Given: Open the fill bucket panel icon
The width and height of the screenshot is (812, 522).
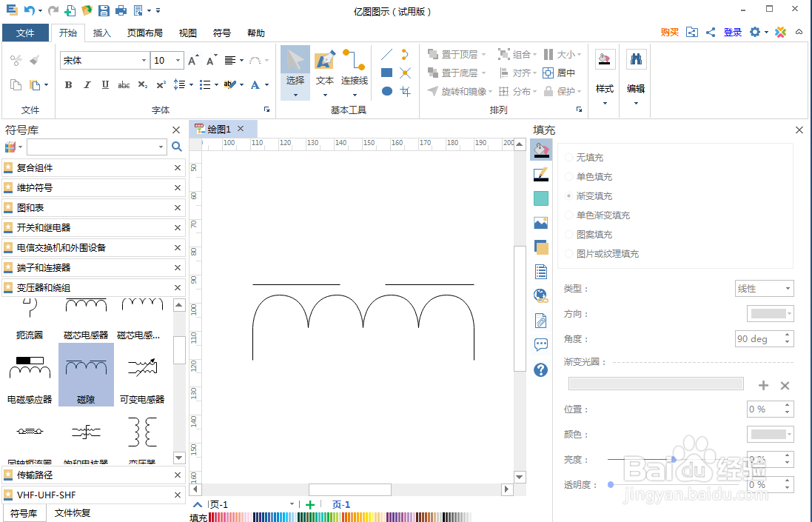Looking at the screenshot, I should click(540, 150).
